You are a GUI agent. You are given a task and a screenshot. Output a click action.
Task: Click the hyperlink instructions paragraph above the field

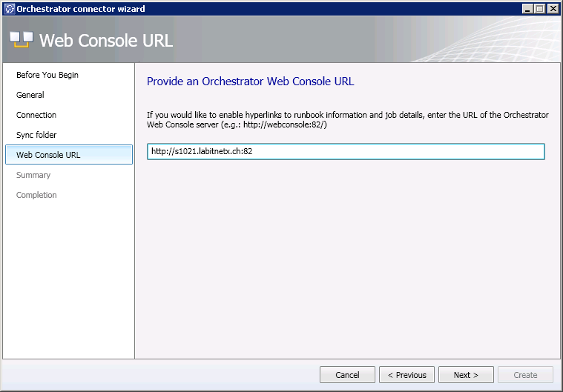click(347, 119)
